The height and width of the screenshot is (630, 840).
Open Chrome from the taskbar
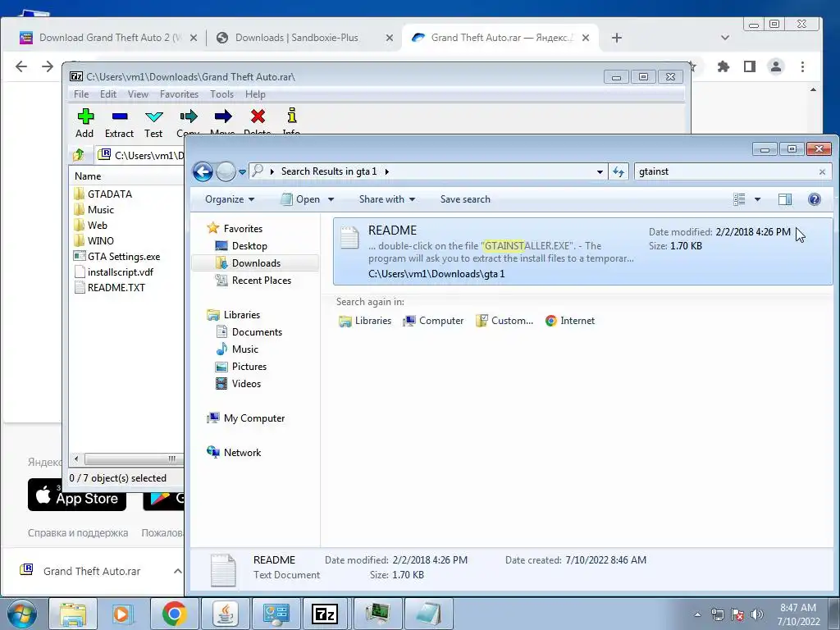click(x=174, y=614)
